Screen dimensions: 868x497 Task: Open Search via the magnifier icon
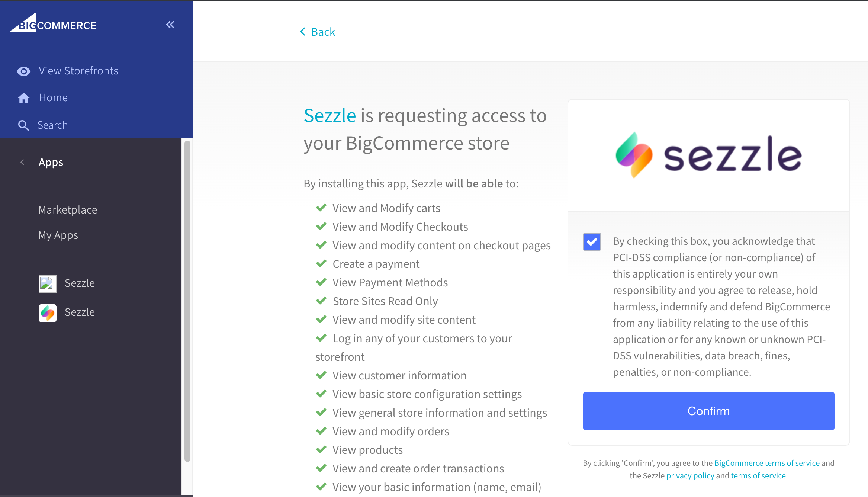(x=23, y=125)
